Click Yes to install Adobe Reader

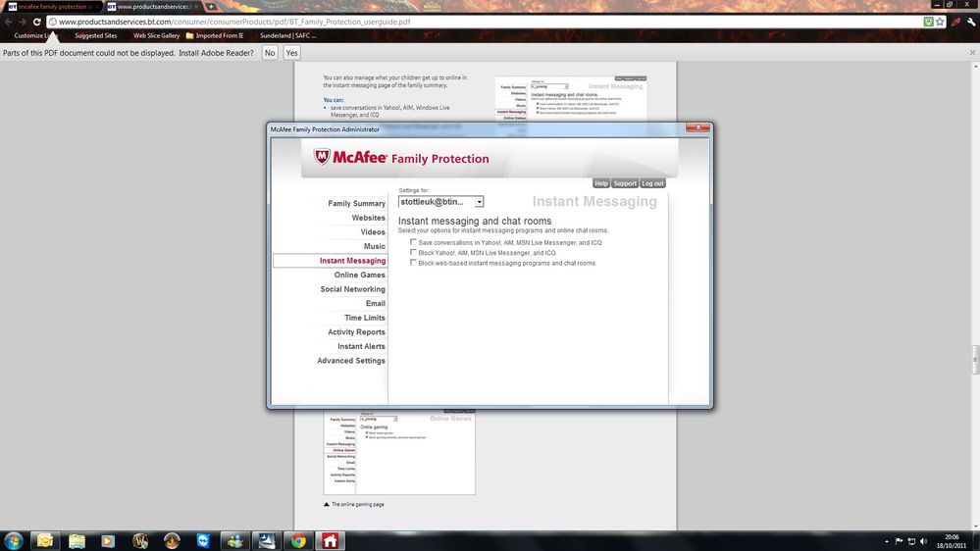[x=291, y=53]
